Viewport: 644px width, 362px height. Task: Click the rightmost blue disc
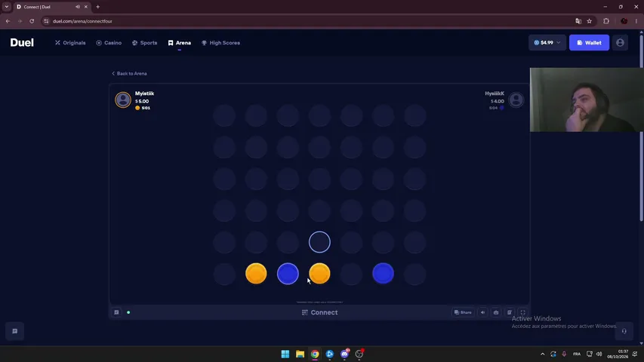coord(383,274)
